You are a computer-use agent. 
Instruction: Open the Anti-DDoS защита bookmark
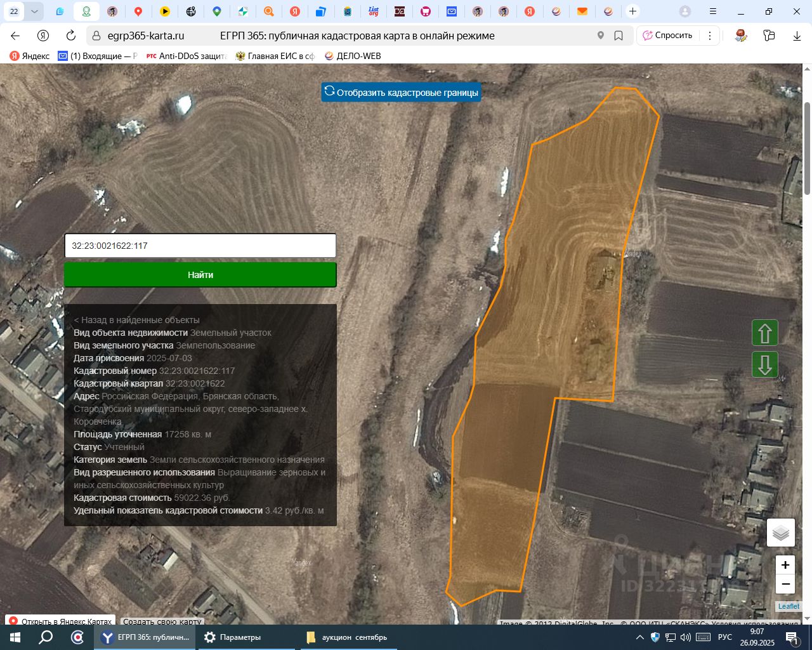point(187,56)
